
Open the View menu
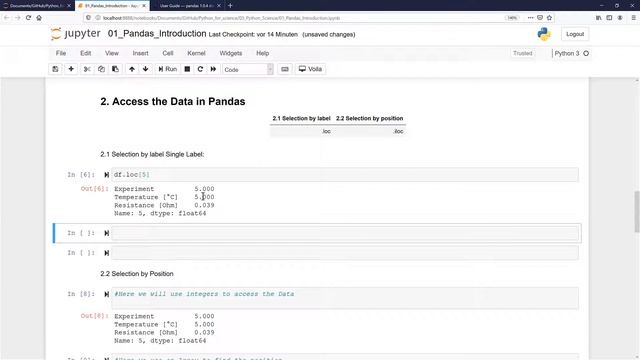112,53
